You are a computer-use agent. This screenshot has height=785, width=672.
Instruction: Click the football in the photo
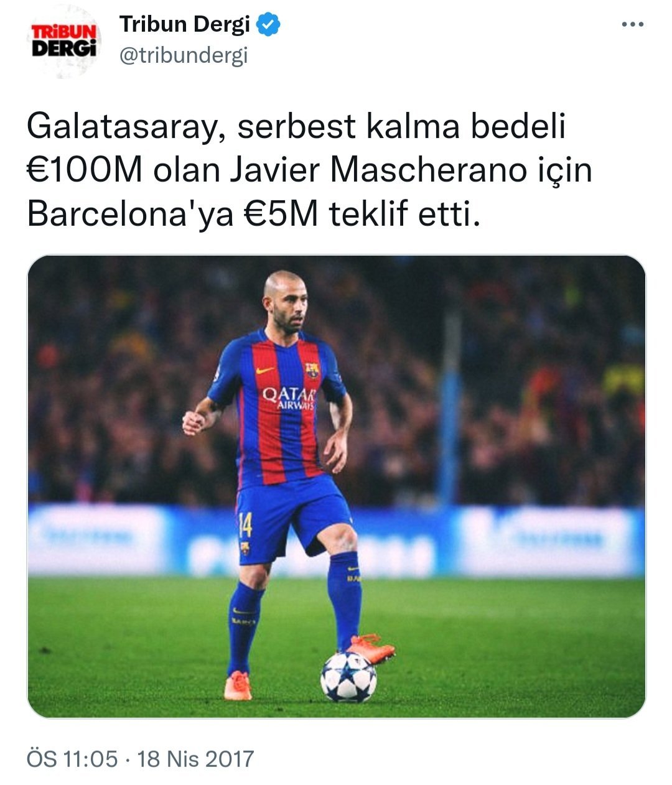[348, 677]
